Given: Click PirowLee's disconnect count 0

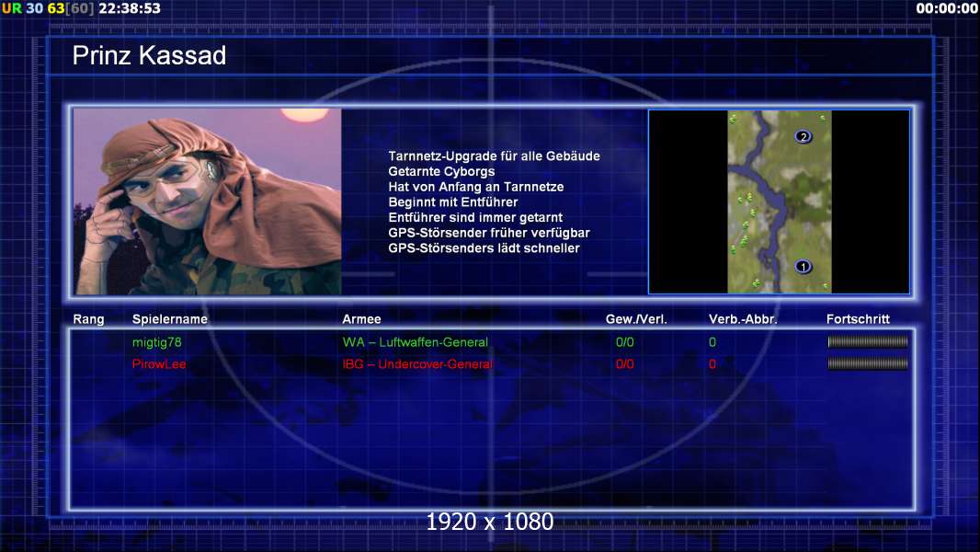Looking at the screenshot, I should pos(712,363).
